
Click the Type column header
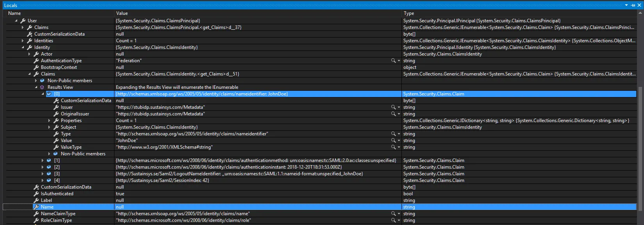(519, 13)
